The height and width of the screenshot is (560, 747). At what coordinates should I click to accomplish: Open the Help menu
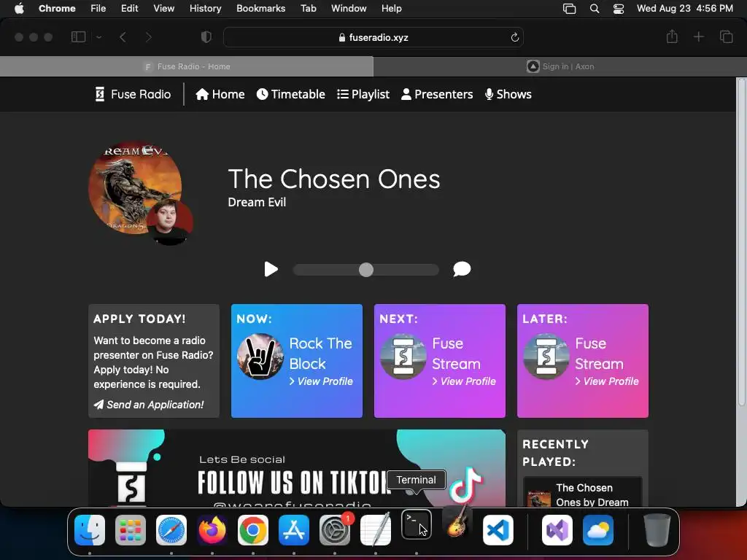point(392,8)
